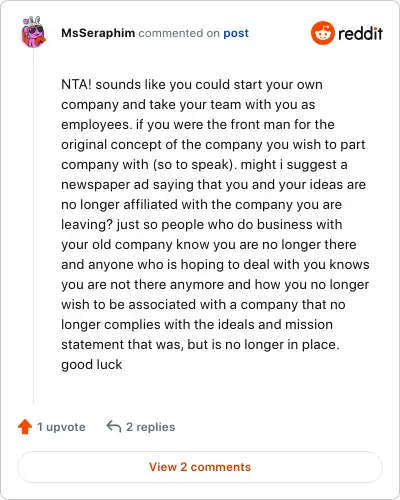Image resolution: width=400 pixels, height=500 pixels.
Task: Click the line beginning "your old company"
Action: pyautogui.click(x=209, y=245)
